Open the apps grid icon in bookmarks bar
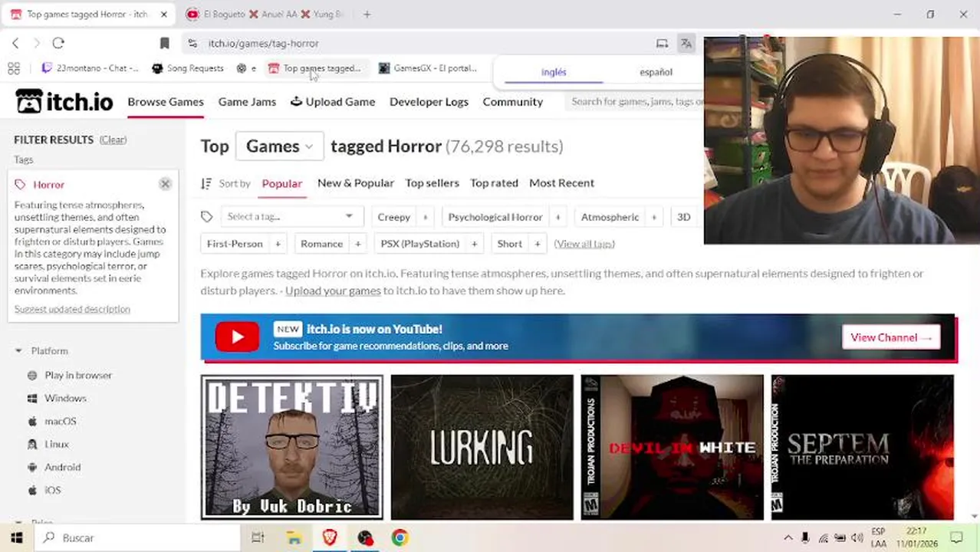 click(13, 68)
